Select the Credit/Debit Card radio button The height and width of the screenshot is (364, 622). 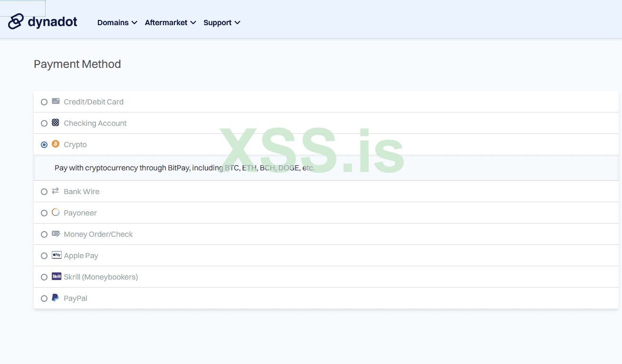pos(44,102)
